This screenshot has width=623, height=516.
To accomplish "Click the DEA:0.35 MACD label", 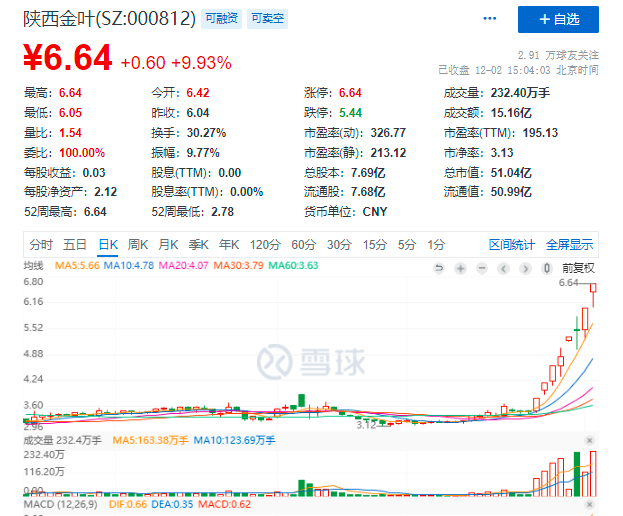I will [172, 504].
